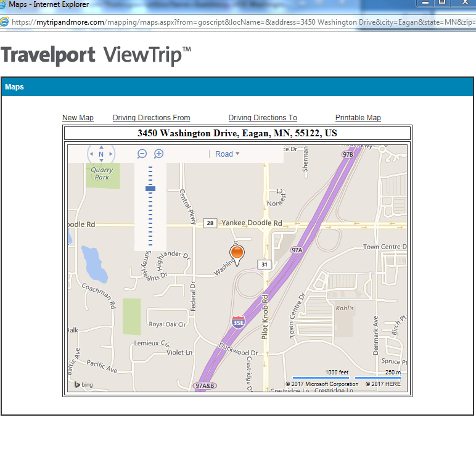476x449 pixels.
Task: Click the Denmark Ave label
Action: pos(376,336)
